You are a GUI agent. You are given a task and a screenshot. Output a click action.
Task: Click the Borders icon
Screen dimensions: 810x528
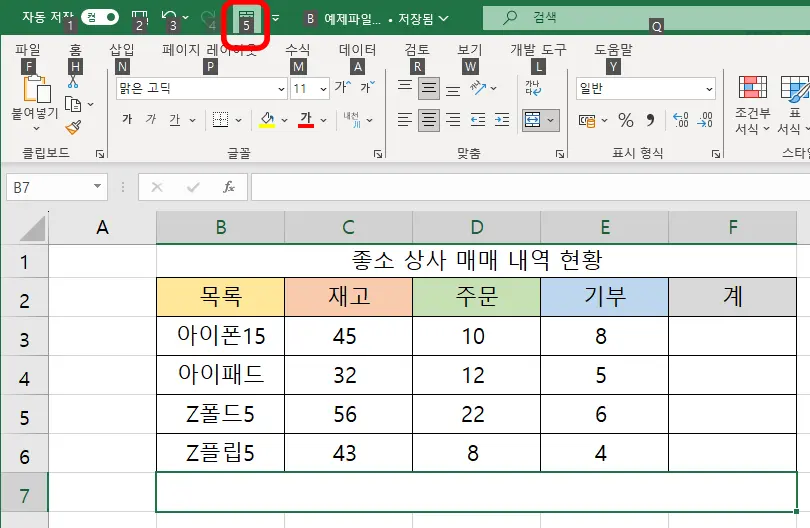(221, 120)
